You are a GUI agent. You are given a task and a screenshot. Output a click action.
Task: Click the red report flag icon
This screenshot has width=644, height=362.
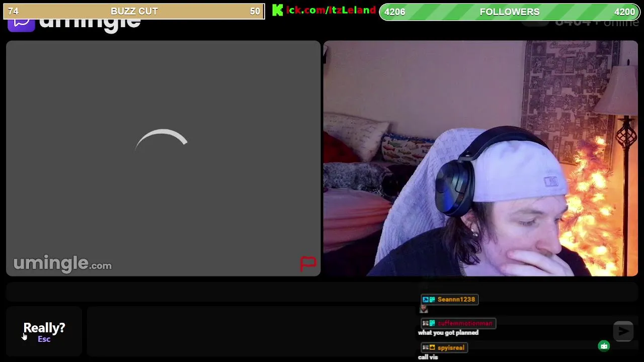[x=308, y=263]
